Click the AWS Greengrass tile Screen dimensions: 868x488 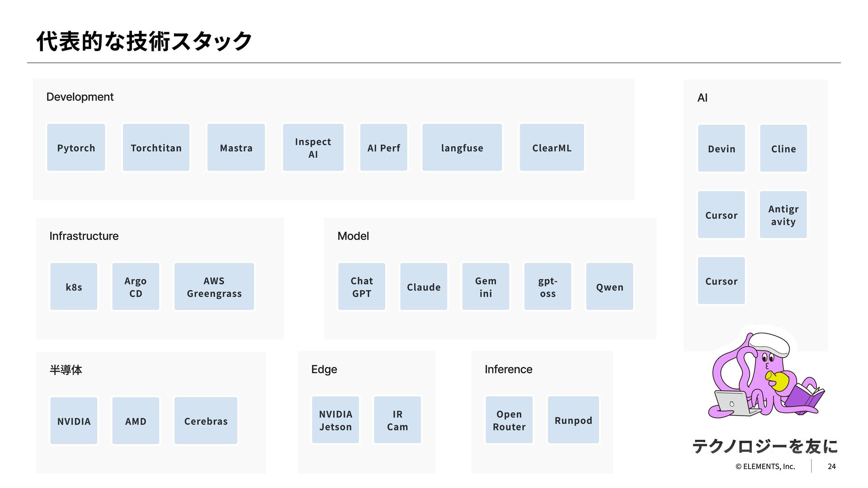(214, 287)
